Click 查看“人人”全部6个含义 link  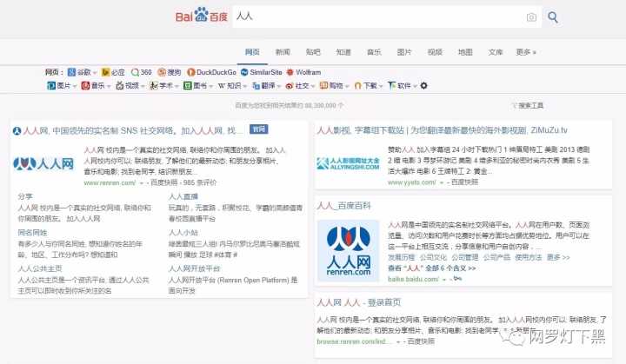[431, 268]
